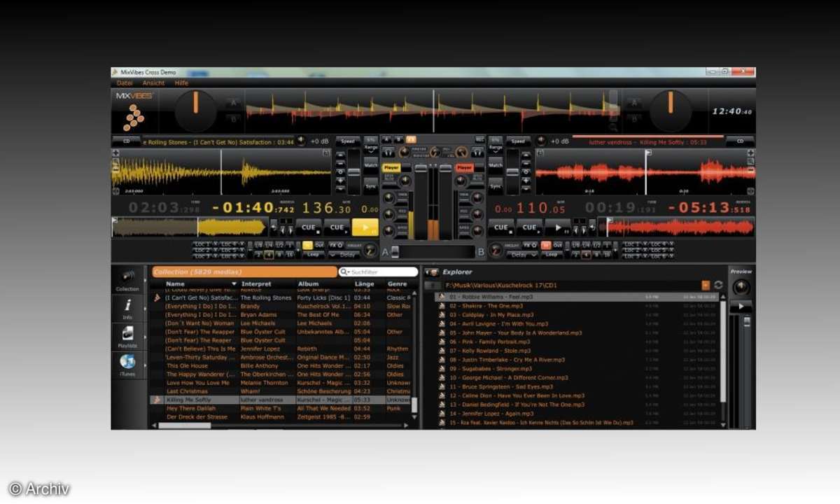Open the right deck Delay effect dropdown

point(521,255)
